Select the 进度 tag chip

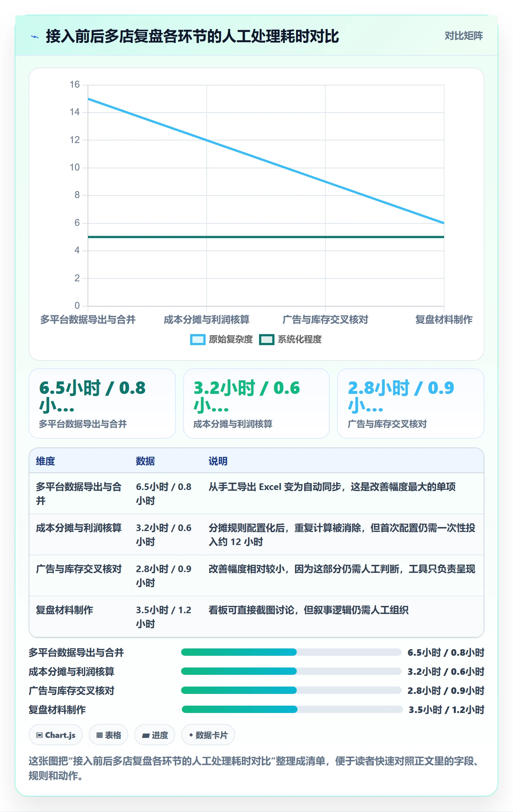[155, 735]
